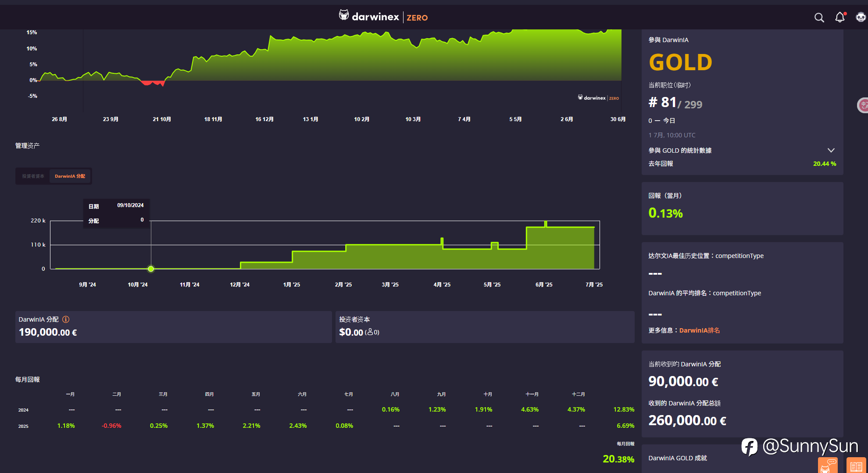Click info icon beside DarwinIA 分配
868x473 pixels.
pos(66,319)
